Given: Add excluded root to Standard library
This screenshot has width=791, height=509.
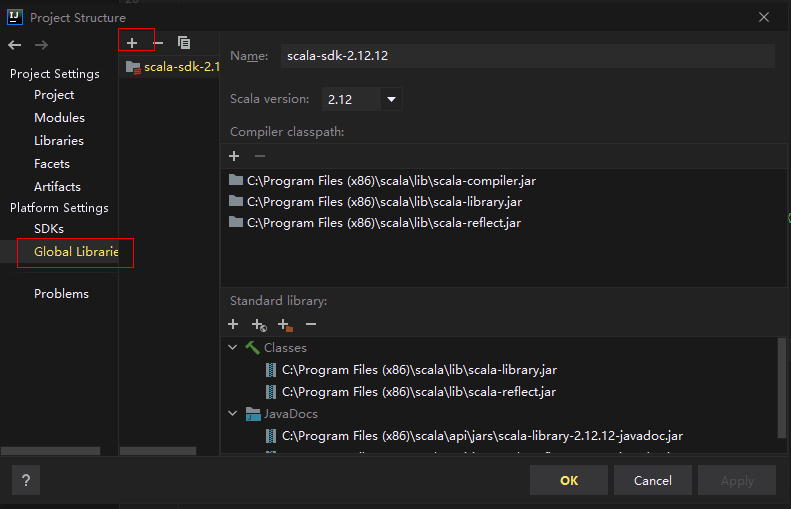Looking at the screenshot, I should tap(285, 324).
